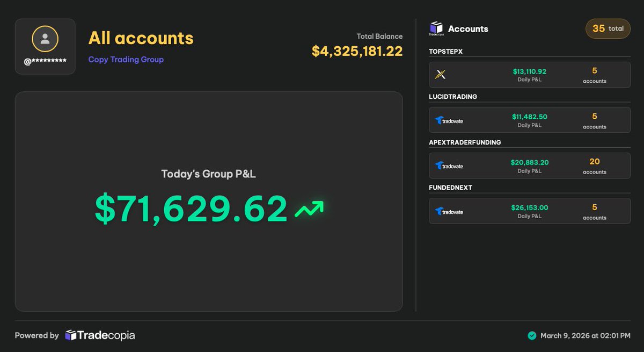This screenshot has width=644, height=352.
Task: Click the $13,110.92 Daily P&L value
Action: click(530, 71)
